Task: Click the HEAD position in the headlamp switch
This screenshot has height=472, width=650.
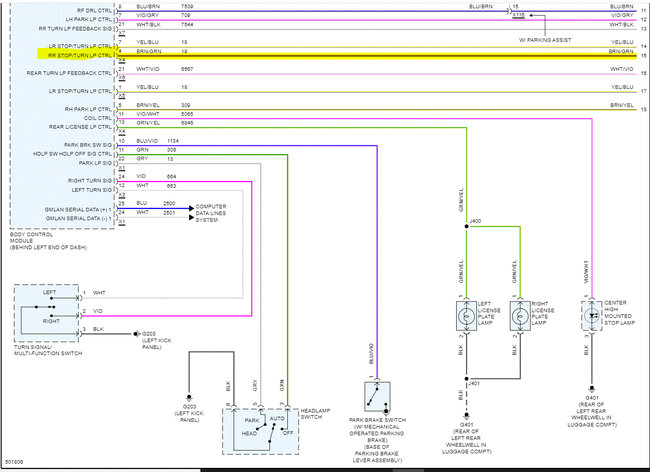Action: point(249,433)
